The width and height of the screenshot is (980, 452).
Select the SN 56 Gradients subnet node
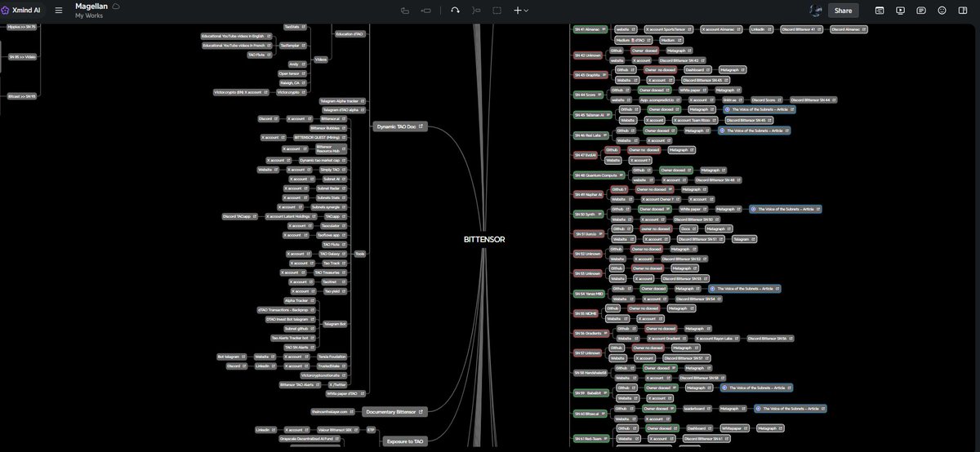click(x=591, y=333)
